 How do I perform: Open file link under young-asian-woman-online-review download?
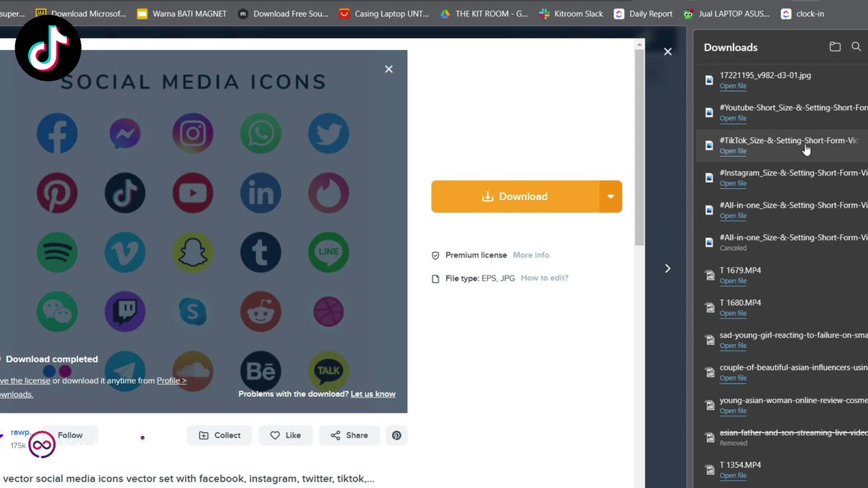pos(733,411)
